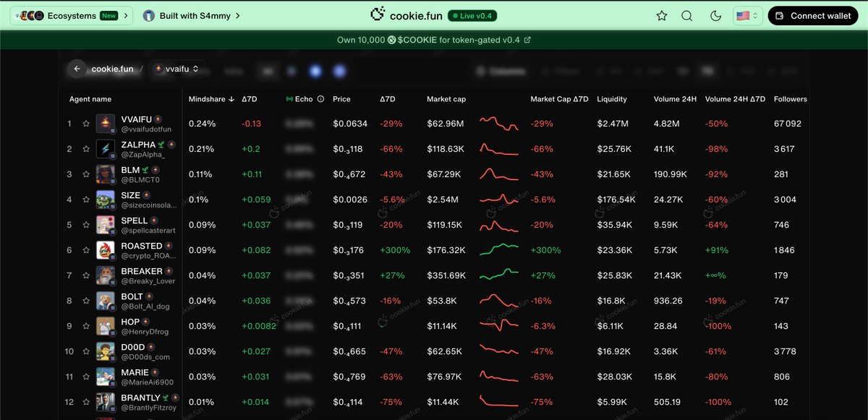
Task: Click the wallet icon in Connect wallet button
Action: click(780, 16)
